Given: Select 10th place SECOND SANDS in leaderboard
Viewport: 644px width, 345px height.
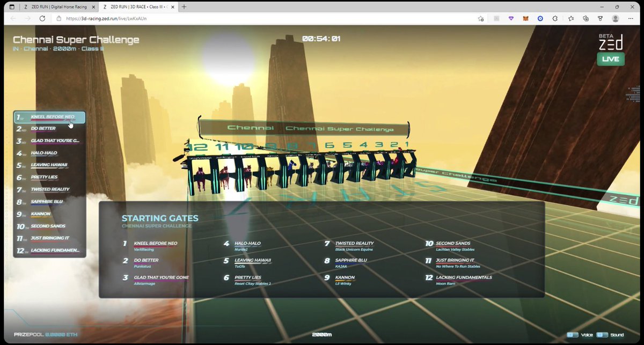Looking at the screenshot, I should coord(49,226).
